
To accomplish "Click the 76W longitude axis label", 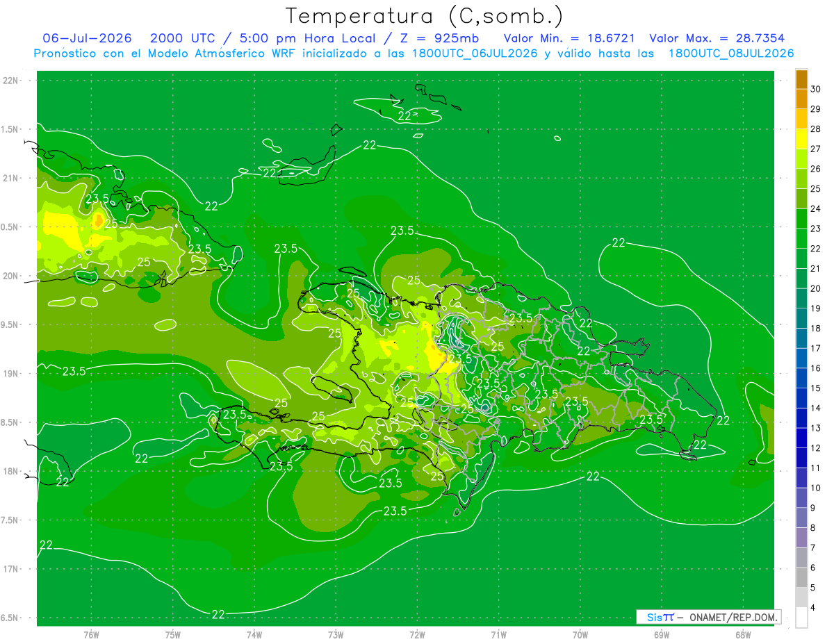I will [x=91, y=634].
